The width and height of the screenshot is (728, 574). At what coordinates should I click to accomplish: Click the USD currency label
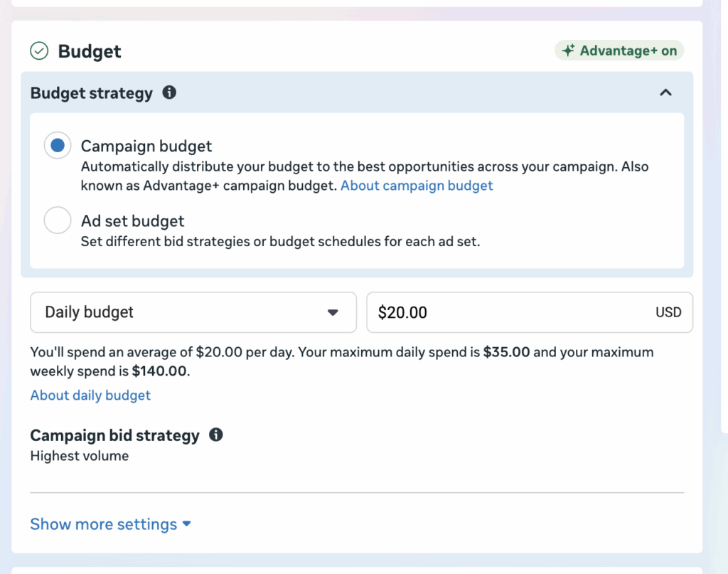(x=668, y=312)
